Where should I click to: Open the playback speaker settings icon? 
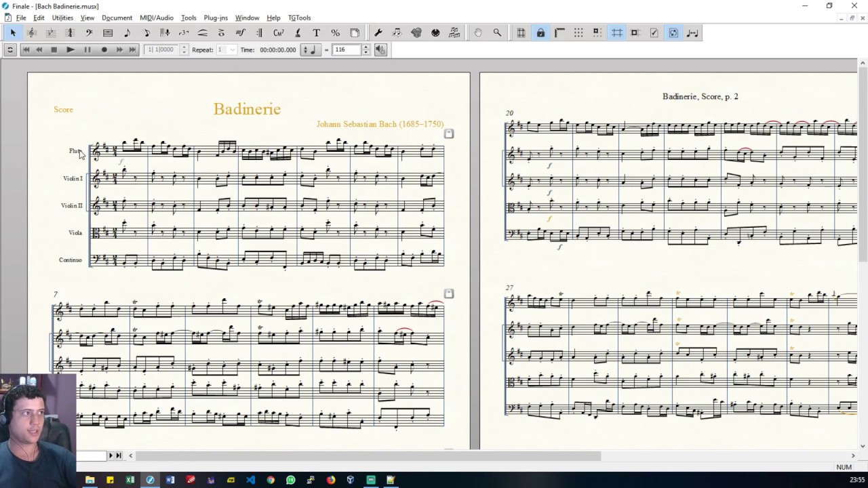[x=380, y=49]
